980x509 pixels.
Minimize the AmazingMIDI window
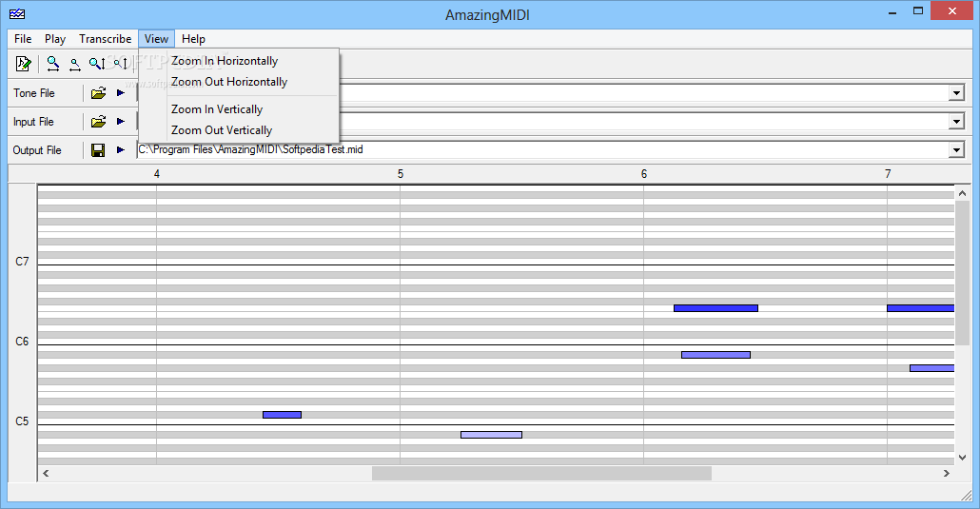click(x=893, y=11)
